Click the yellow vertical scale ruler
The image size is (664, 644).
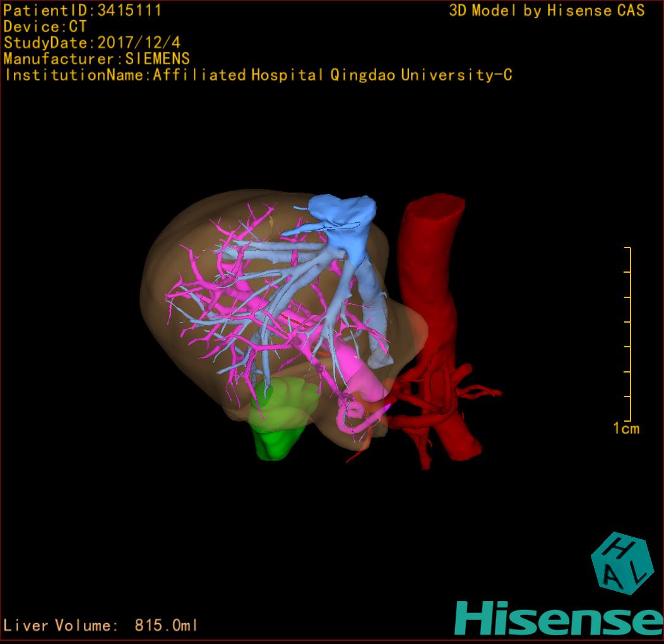click(x=629, y=334)
